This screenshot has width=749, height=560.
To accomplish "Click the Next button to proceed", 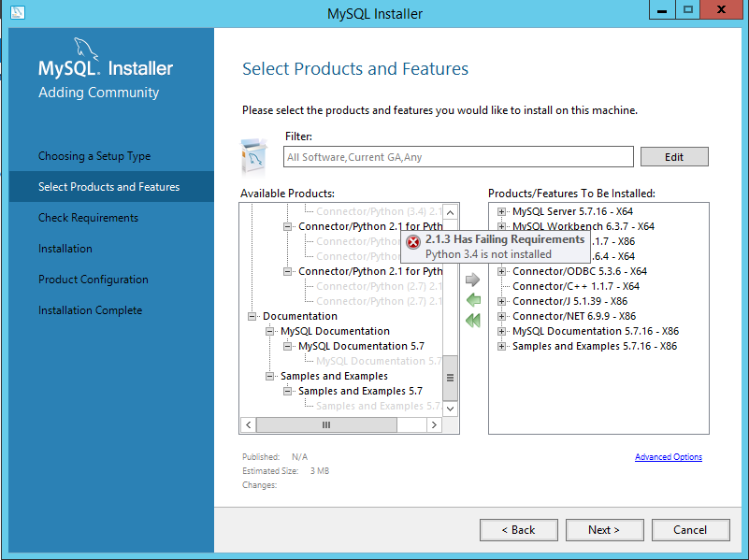I will [x=604, y=529].
